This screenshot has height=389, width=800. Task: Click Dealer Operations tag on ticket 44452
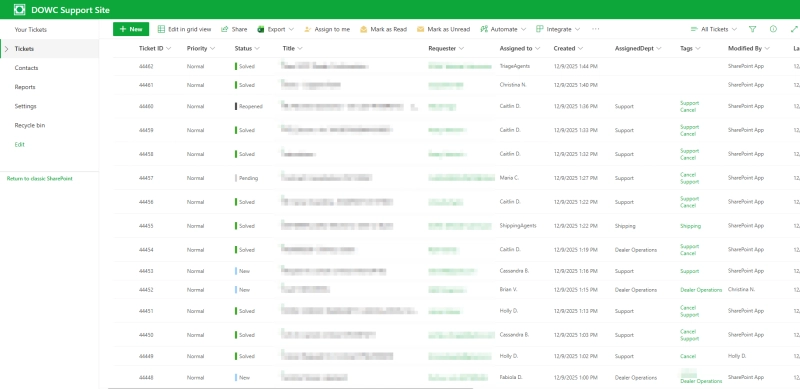pyautogui.click(x=701, y=290)
